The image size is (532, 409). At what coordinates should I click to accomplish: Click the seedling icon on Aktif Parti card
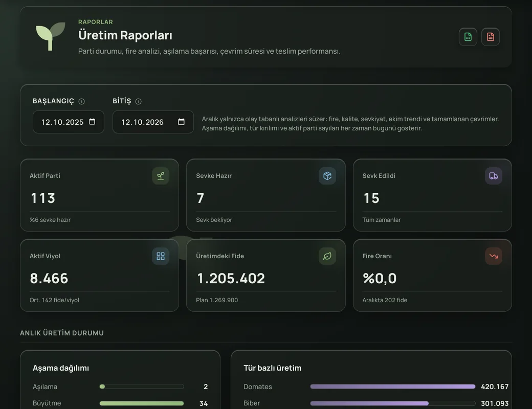tap(161, 176)
